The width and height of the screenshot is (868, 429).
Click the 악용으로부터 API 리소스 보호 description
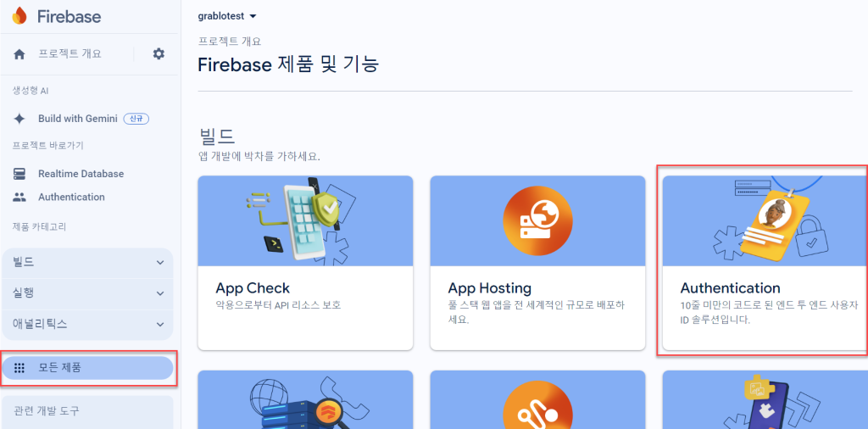pyautogui.click(x=278, y=305)
